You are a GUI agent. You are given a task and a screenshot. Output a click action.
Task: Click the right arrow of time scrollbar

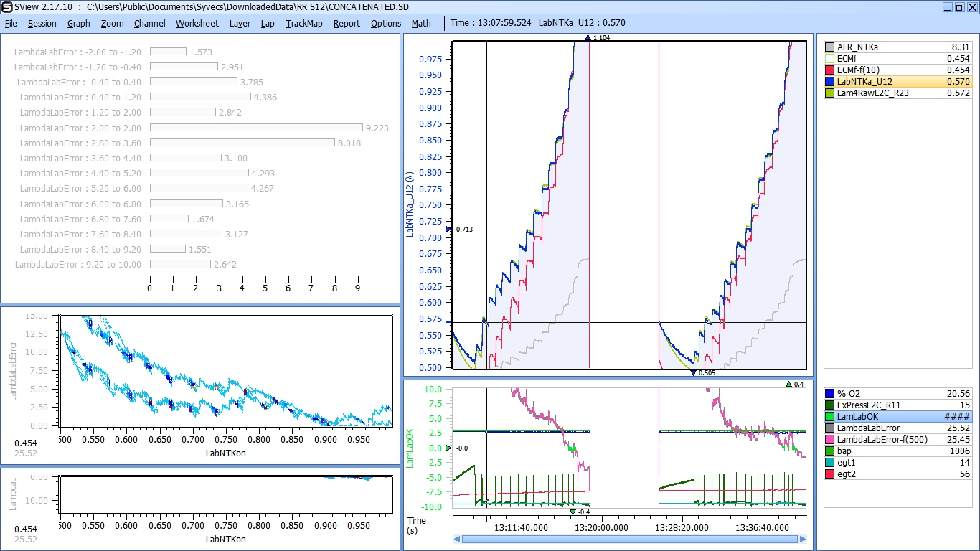[x=803, y=539]
